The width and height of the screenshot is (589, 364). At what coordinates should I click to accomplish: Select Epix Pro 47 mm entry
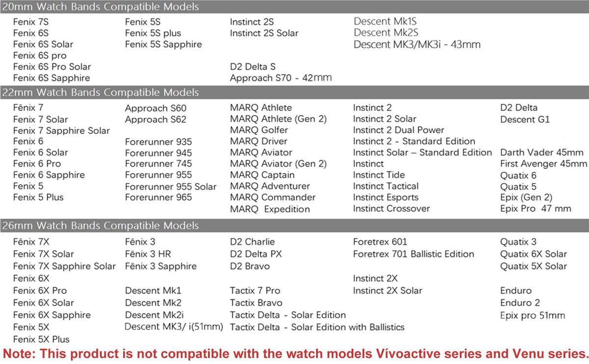pyautogui.click(x=536, y=208)
